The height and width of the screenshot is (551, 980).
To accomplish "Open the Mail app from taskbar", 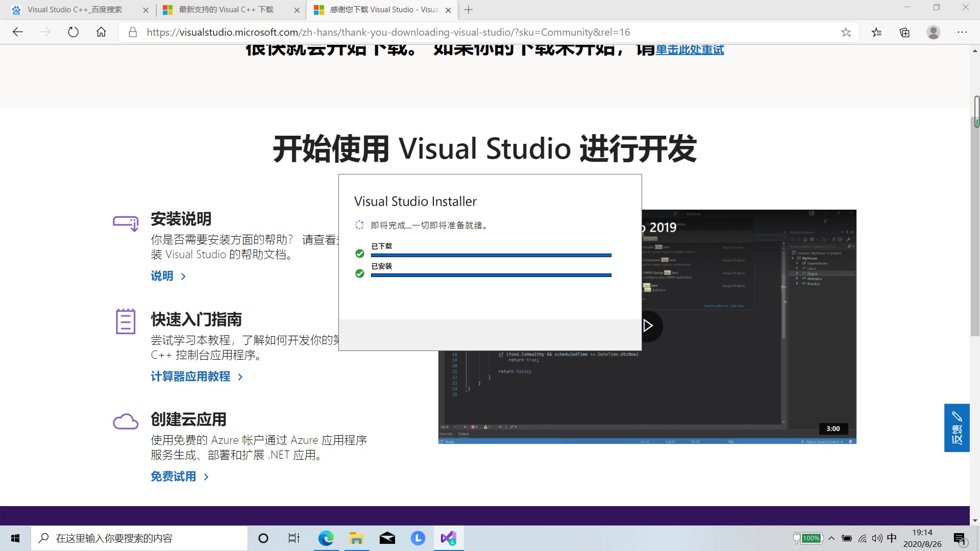I will pos(387,538).
